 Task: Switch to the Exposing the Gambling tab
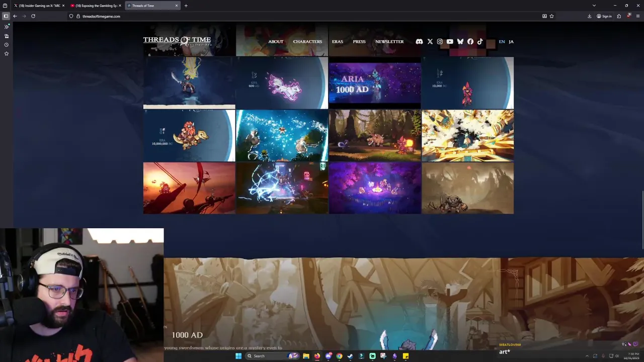(x=95, y=6)
